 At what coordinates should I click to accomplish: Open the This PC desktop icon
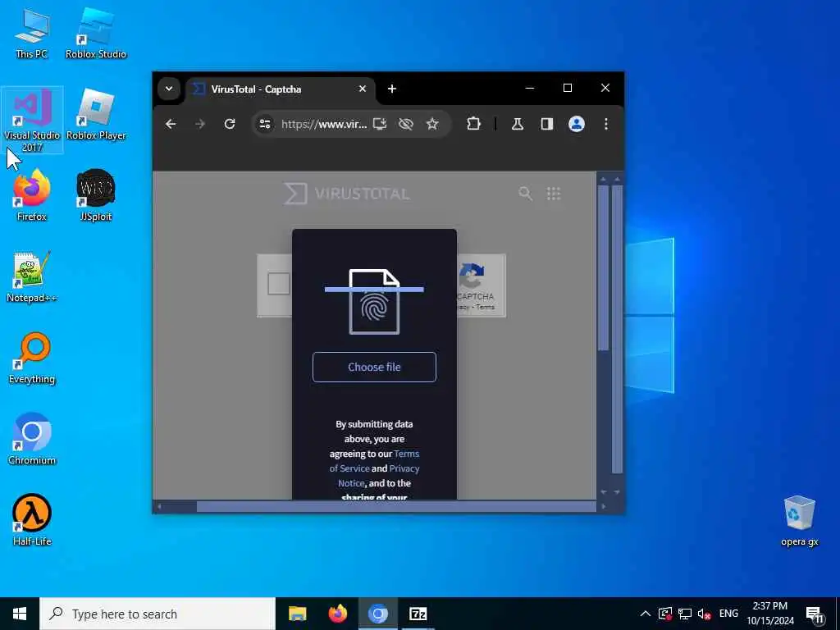[32, 33]
